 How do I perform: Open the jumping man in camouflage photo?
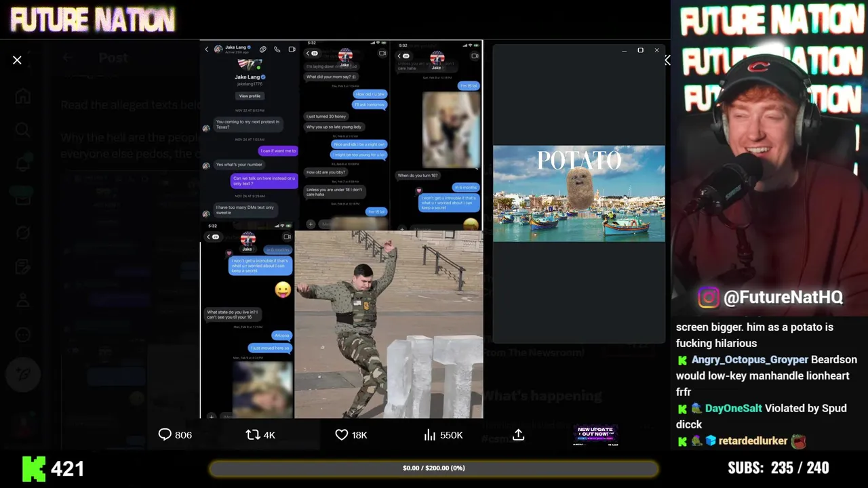389,324
